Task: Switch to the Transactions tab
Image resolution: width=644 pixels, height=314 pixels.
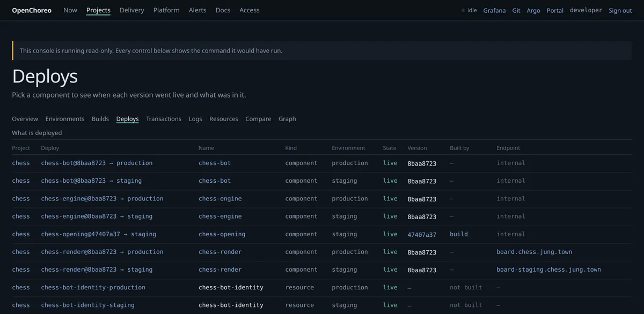Action: (x=164, y=119)
